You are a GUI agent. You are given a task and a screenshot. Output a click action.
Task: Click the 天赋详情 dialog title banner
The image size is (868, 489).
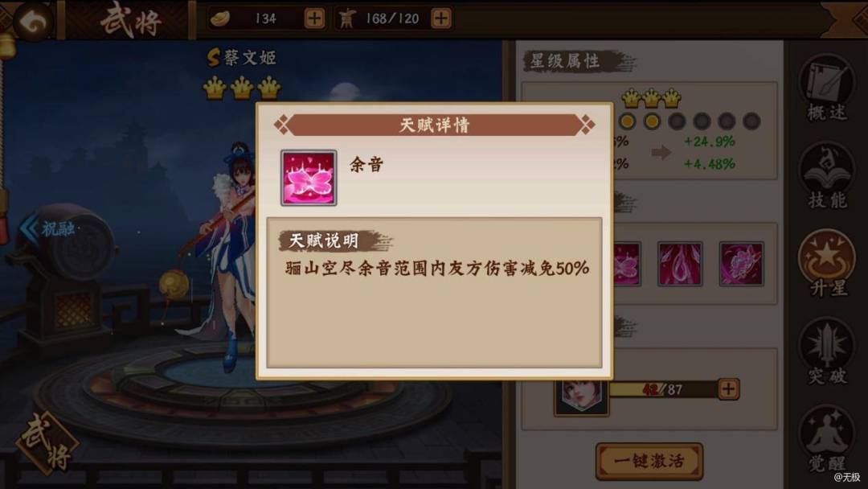click(435, 125)
